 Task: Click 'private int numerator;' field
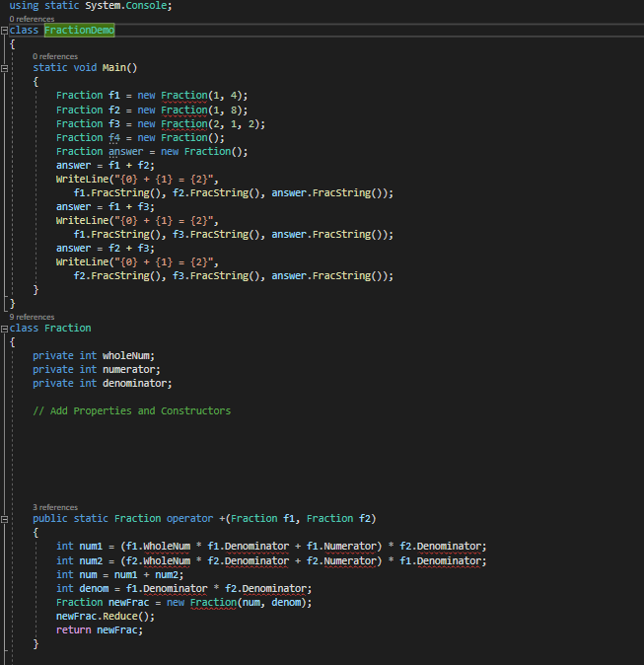click(x=97, y=370)
